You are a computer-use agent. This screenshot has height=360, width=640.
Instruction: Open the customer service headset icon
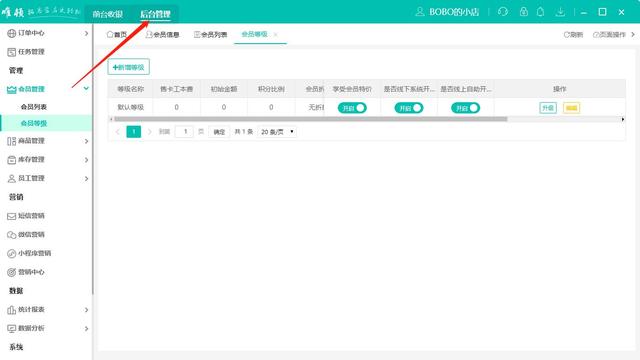[x=503, y=12]
